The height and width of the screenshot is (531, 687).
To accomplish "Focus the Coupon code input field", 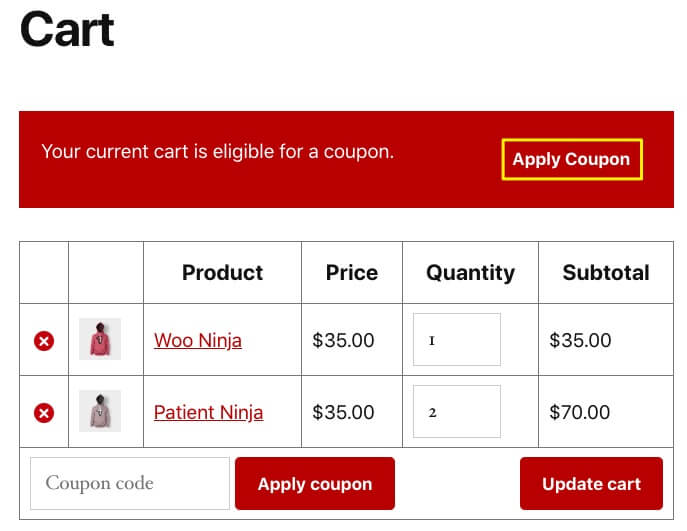I will [x=130, y=484].
